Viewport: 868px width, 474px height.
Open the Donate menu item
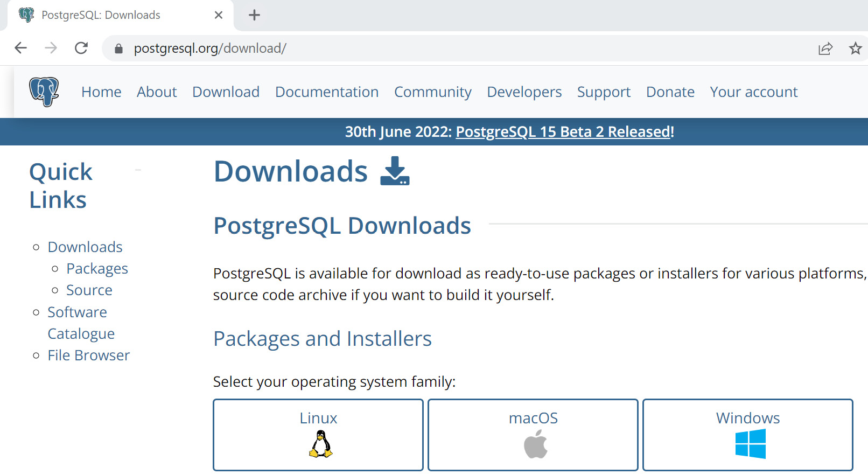670,92
